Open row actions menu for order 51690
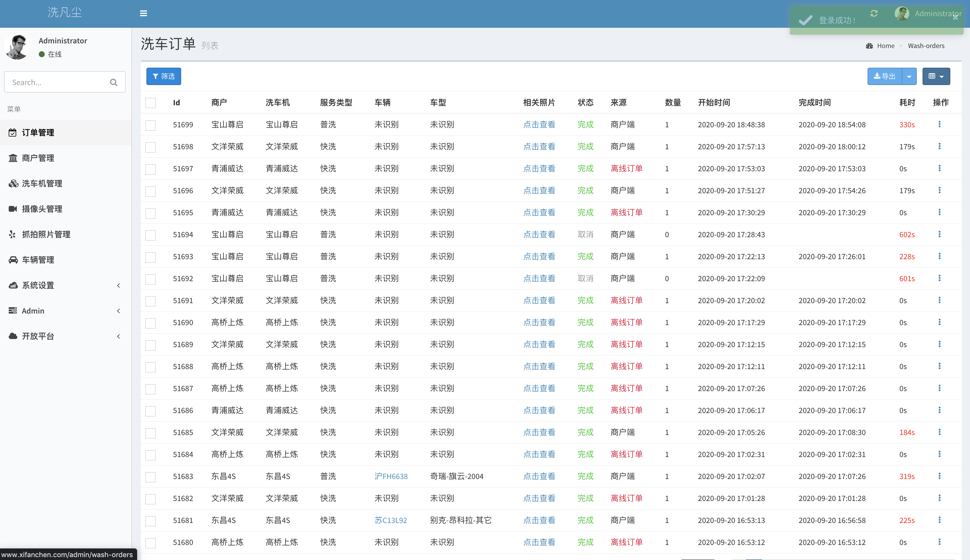The width and height of the screenshot is (970, 560). pos(940,322)
